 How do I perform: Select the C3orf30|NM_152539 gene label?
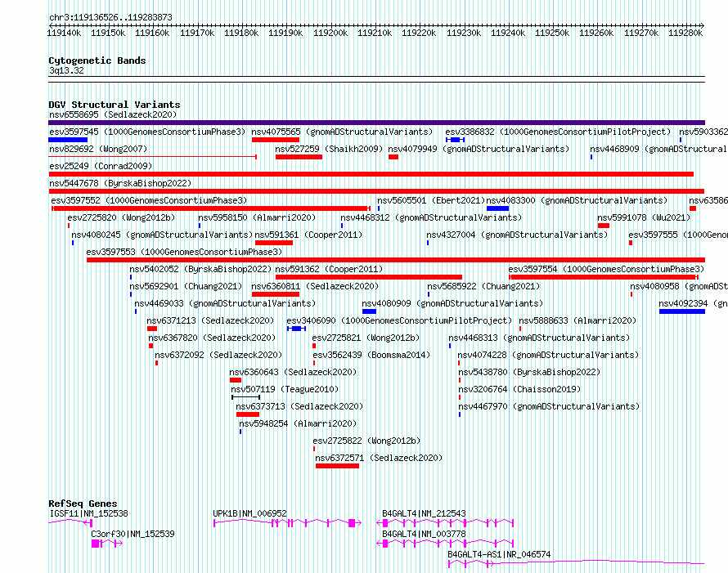(x=133, y=534)
